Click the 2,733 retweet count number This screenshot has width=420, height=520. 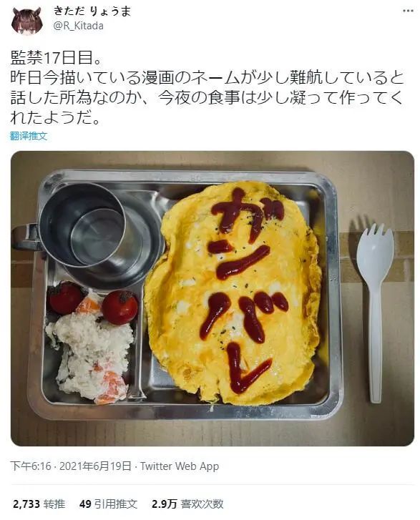pos(26,504)
